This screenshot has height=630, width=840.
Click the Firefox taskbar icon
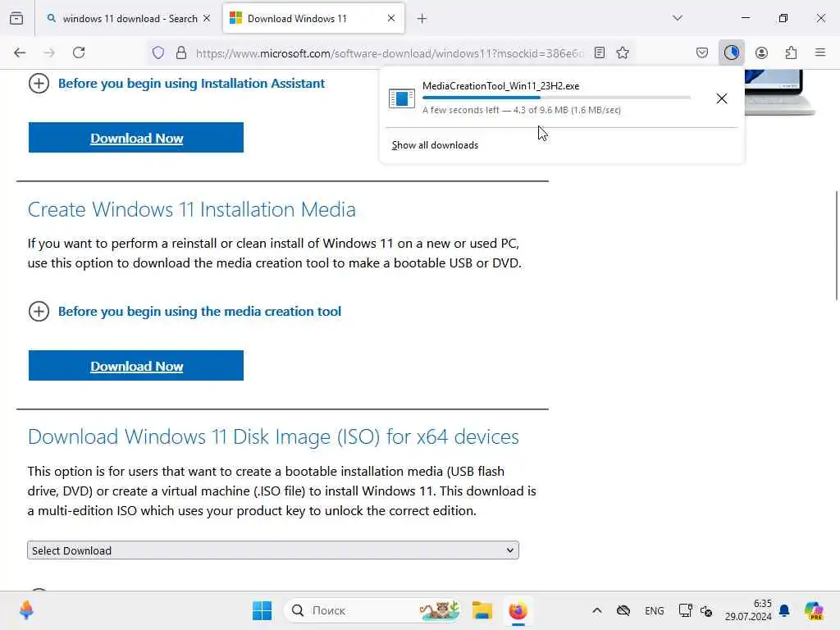pyautogui.click(x=518, y=610)
